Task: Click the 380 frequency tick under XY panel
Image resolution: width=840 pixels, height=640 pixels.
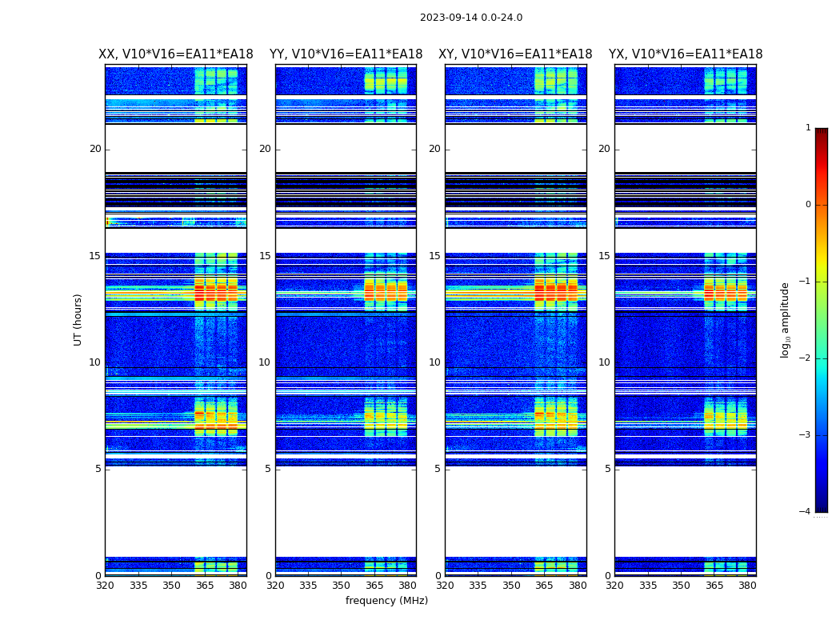Action: coord(578,586)
